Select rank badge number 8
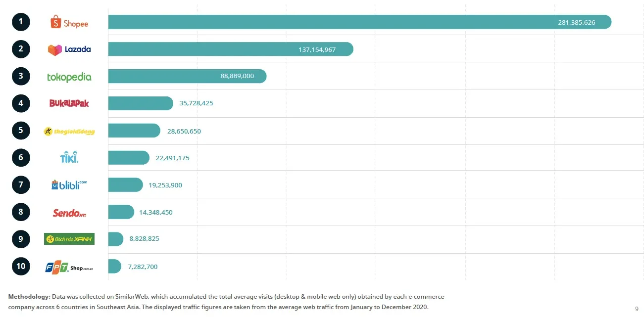This screenshot has height=317, width=644. click(x=21, y=212)
